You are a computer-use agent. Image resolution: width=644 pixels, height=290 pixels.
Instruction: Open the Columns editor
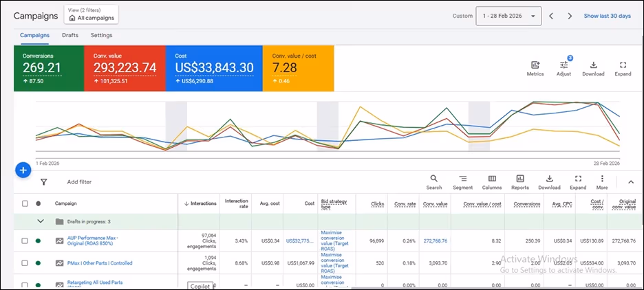click(492, 182)
